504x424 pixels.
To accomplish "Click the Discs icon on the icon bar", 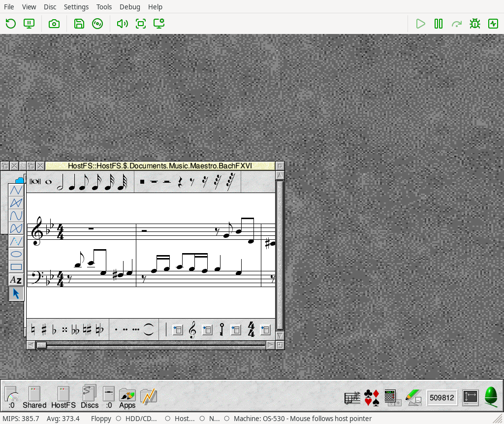I will [90, 396].
